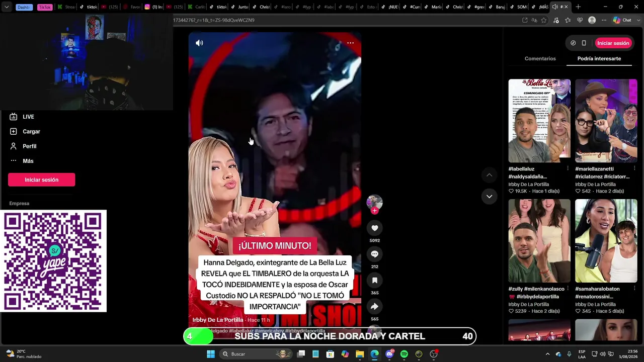Open File Explorer from the taskbar
Viewport: 644px width, 362px height.
(x=360, y=354)
